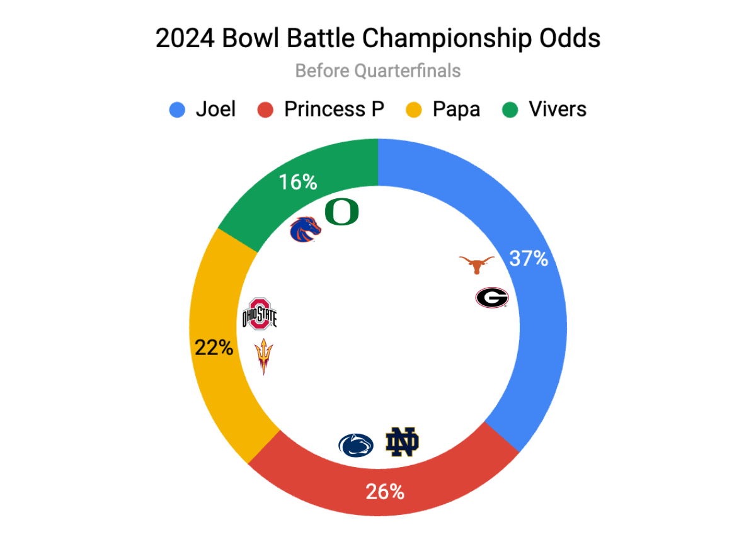
Task: Click the Georgia Bulldogs logo
Action: pyautogui.click(x=491, y=297)
